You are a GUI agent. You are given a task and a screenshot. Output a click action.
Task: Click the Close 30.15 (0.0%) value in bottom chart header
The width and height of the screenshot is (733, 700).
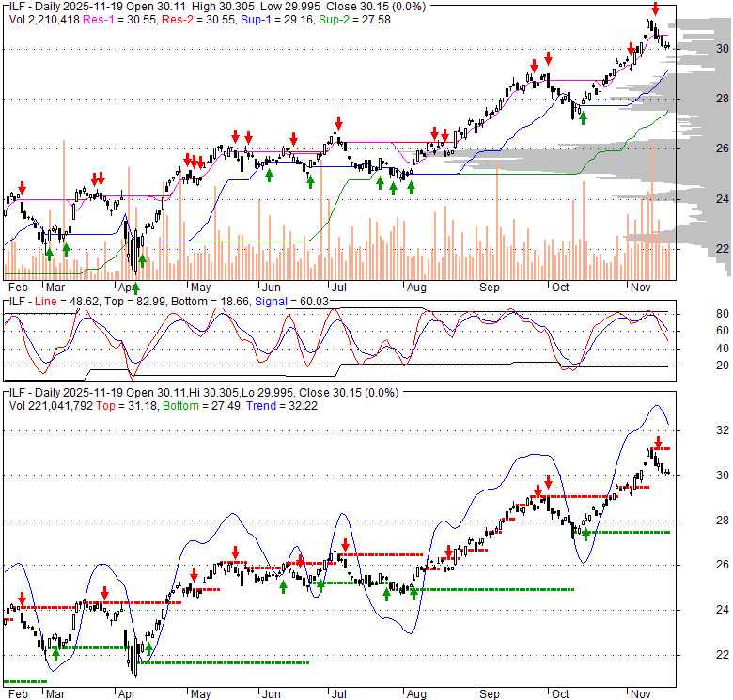click(349, 393)
